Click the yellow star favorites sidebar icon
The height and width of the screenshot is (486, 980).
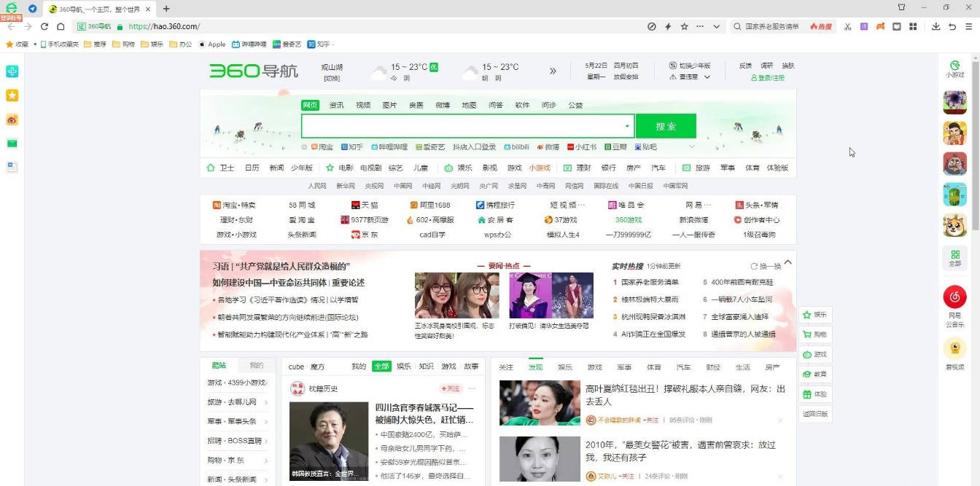click(12, 95)
